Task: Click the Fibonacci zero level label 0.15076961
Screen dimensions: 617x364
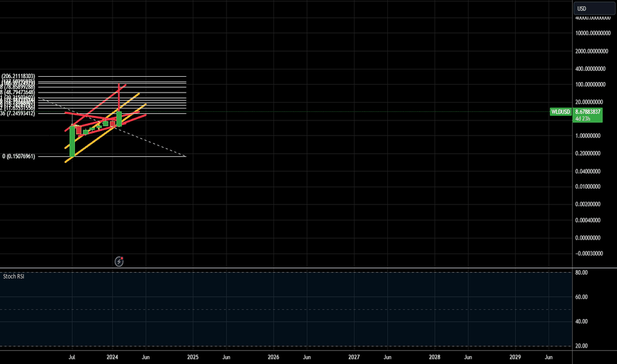Action: [x=19, y=156]
